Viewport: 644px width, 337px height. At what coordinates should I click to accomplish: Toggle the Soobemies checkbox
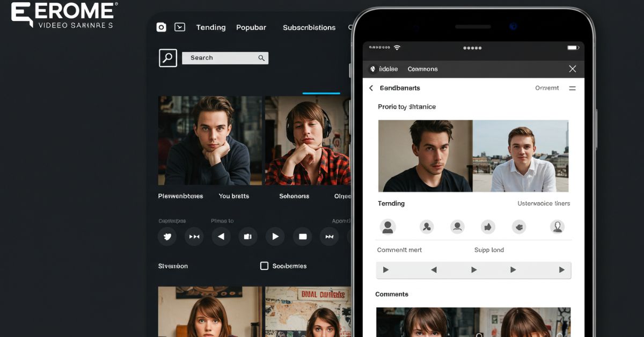pyautogui.click(x=264, y=266)
